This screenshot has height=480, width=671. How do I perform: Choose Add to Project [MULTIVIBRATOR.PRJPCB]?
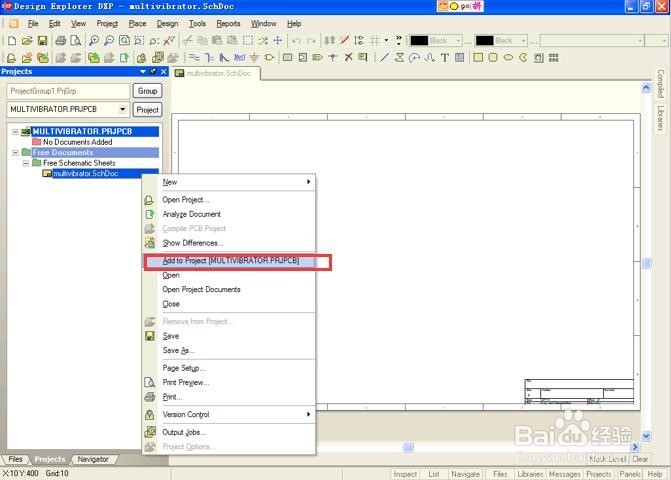pos(229,261)
